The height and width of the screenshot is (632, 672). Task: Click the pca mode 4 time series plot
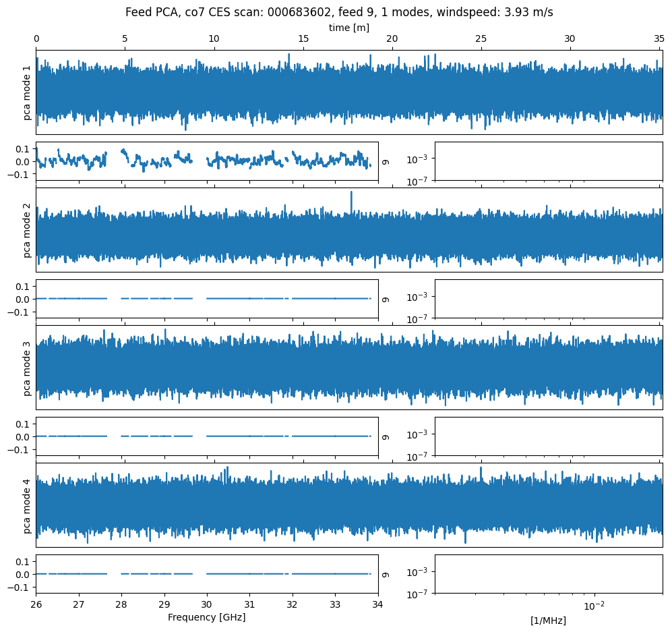coord(348,505)
